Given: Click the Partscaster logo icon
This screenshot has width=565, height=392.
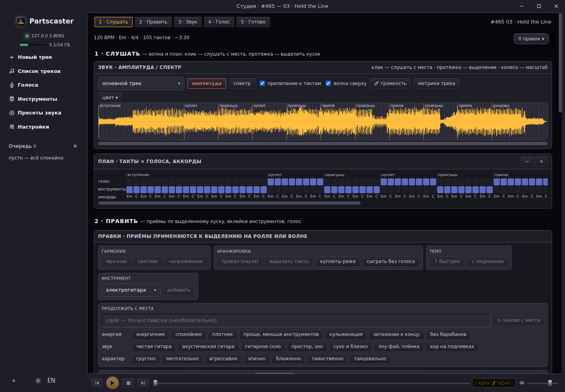Looking at the screenshot, I should [x=21, y=22].
